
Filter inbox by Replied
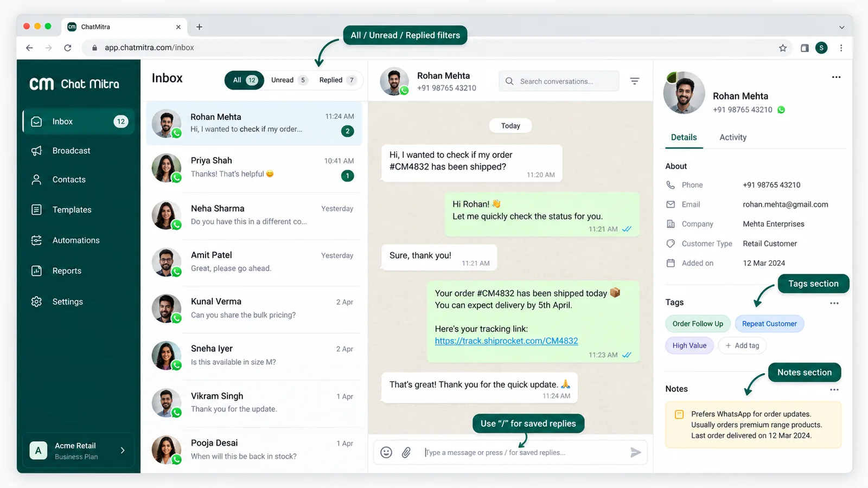click(x=337, y=80)
